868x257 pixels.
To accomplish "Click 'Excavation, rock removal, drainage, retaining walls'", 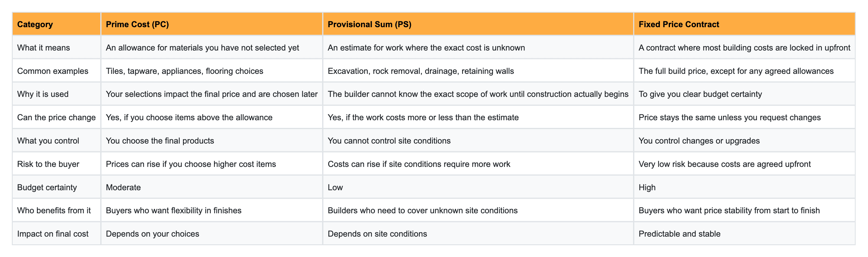I will point(420,71).
